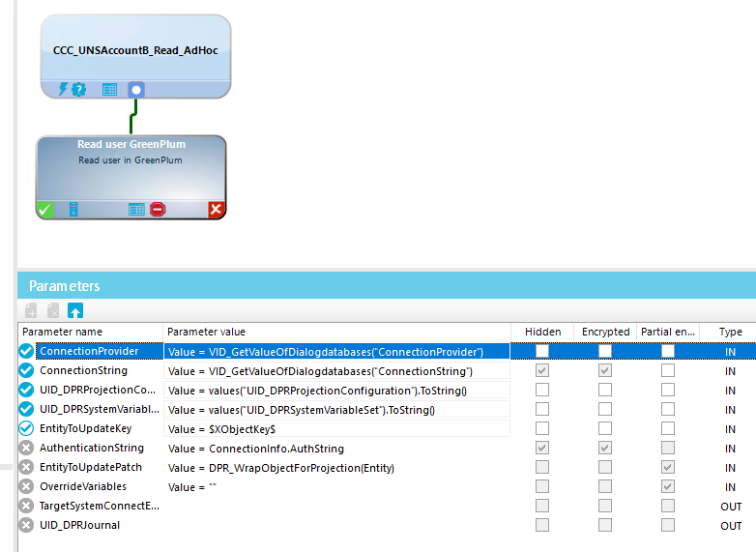Click the Parameter value column header
The image size is (756, 552).
tap(336, 332)
